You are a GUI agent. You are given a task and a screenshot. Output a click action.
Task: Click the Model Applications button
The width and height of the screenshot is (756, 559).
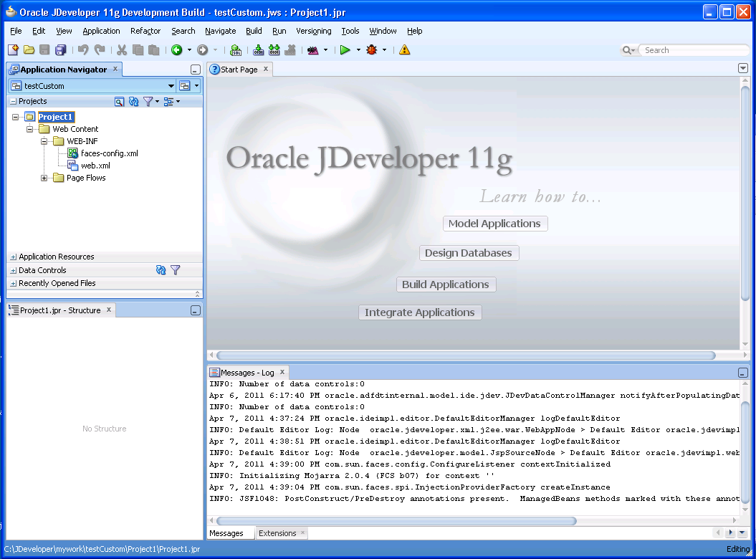(494, 224)
